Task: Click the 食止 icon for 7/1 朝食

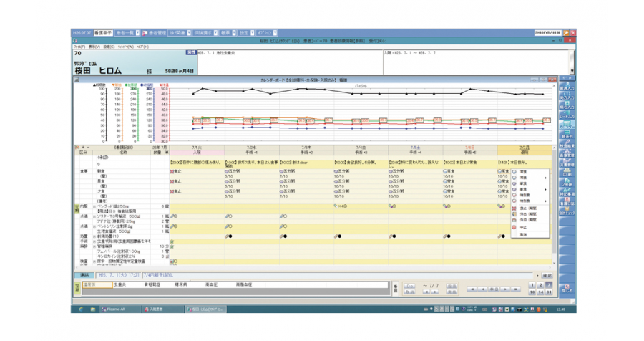Action: [x=172, y=171]
